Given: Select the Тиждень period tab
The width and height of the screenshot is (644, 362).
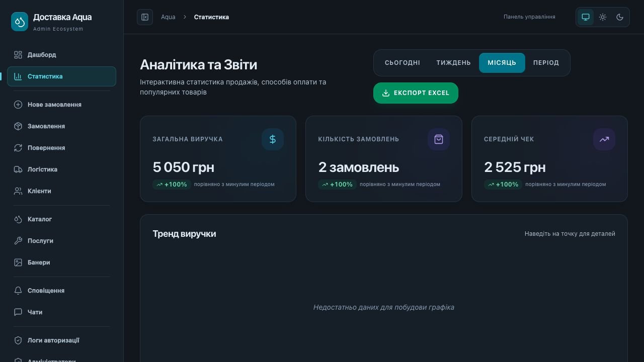Looking at the screenshot, I should 453,63.
